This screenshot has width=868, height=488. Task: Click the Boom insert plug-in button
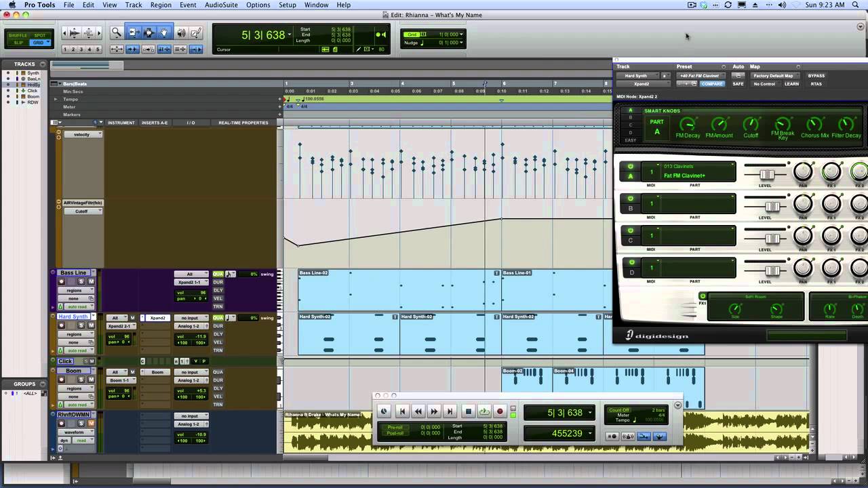157,372
